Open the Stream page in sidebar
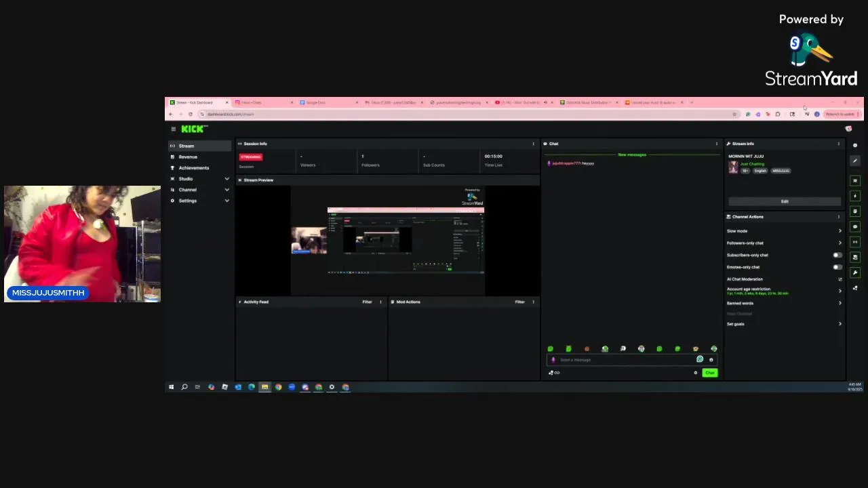The image size is (868, 488). point(199,146)
